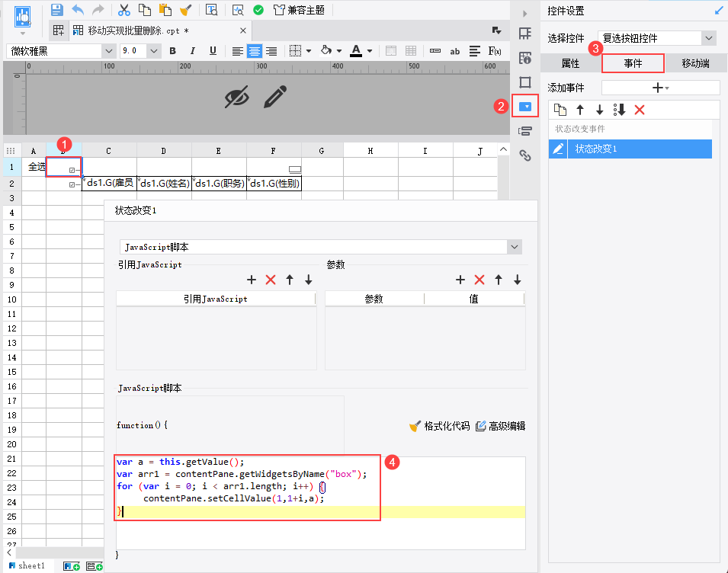Viewport: 728px width, 573px height.
Task: Expand the fill color dropdown arrow
Action: [x=339, y=51]
